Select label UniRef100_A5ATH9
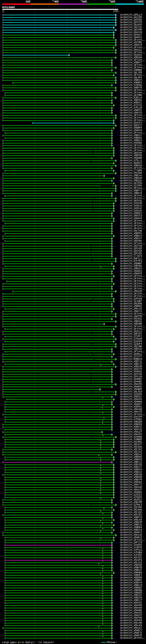Screen dimensions: 146x644 click(x=131, y=618)
